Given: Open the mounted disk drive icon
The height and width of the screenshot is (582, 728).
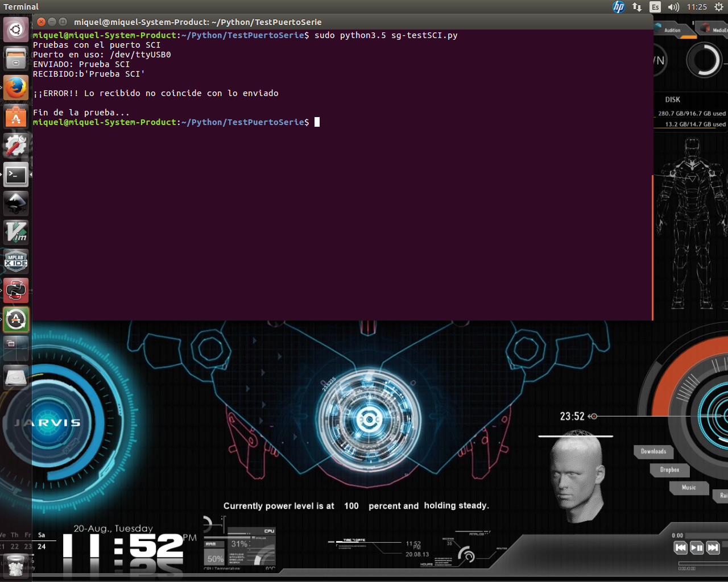Looking at the screenshot, I should tap(16, 377).
